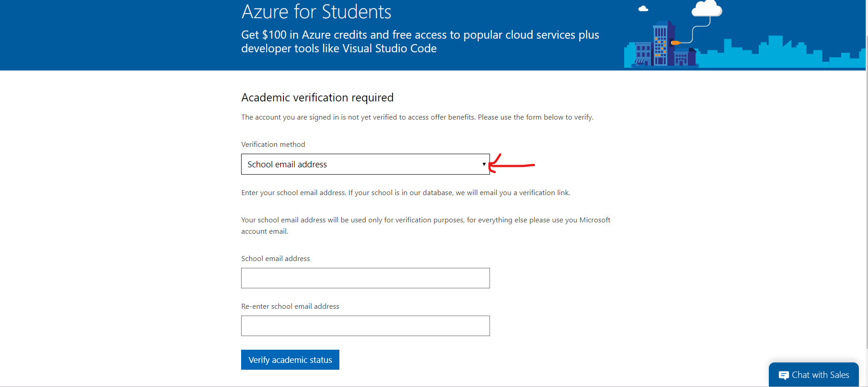Click the Azure for Students page title
868x387 pixels.
click(316, 12)
